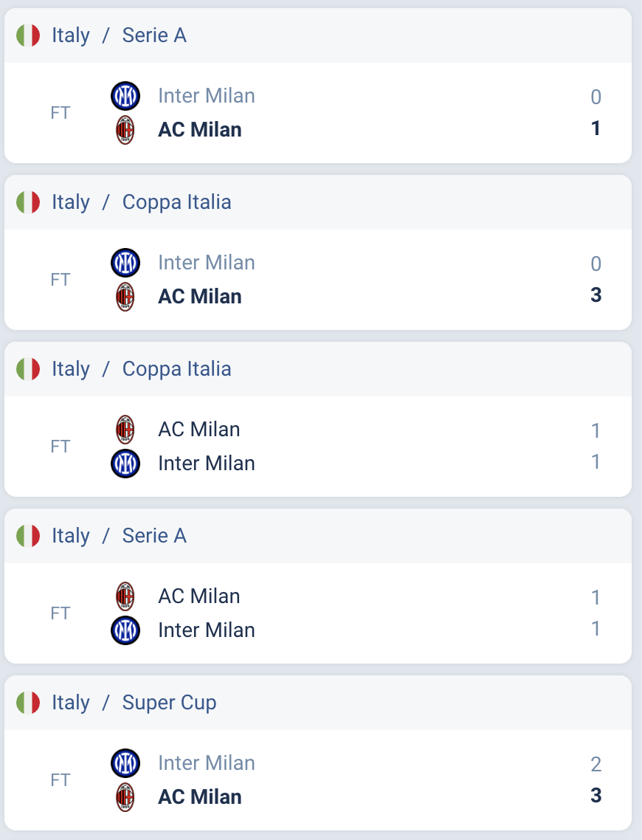The width and height of the screenshot is (642, 840).
Task: Click the FT status of the Super Cup match
Action: pos(61,780)
